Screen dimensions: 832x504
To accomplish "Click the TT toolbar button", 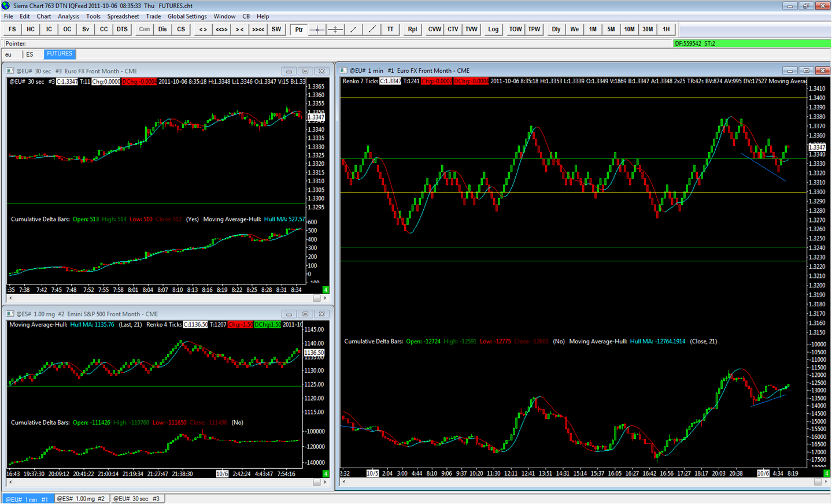I will tap(390, 29).
